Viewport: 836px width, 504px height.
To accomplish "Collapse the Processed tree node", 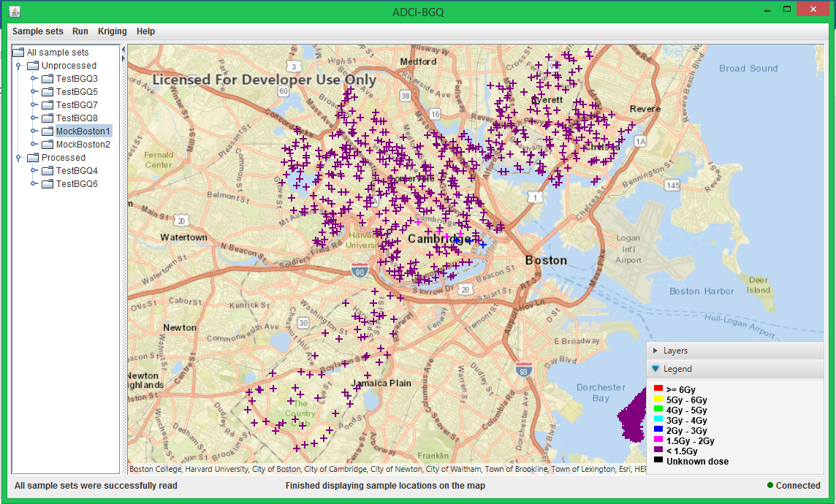I will pos(19,159).
